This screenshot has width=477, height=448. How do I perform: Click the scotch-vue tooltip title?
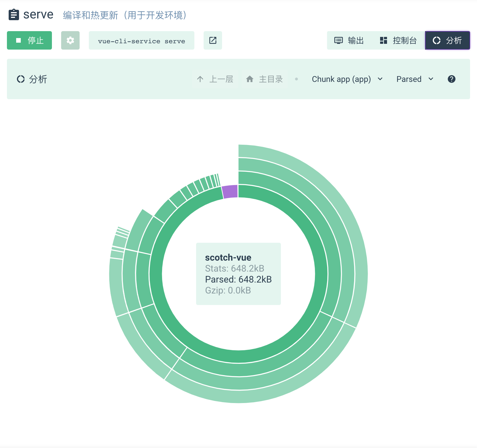pyautogui.click(x=228, y=257)
